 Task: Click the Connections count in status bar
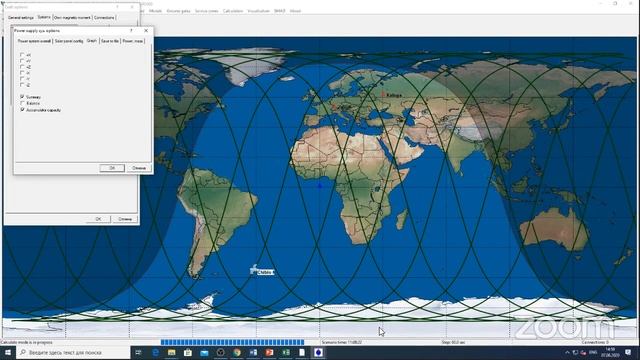[595, 342]
